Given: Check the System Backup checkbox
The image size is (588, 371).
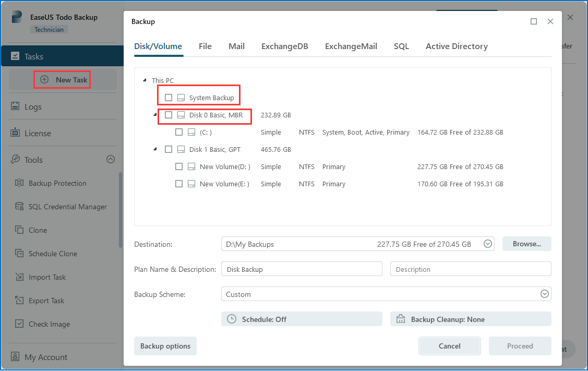Looking at the screenshot, I should [168, 98].
